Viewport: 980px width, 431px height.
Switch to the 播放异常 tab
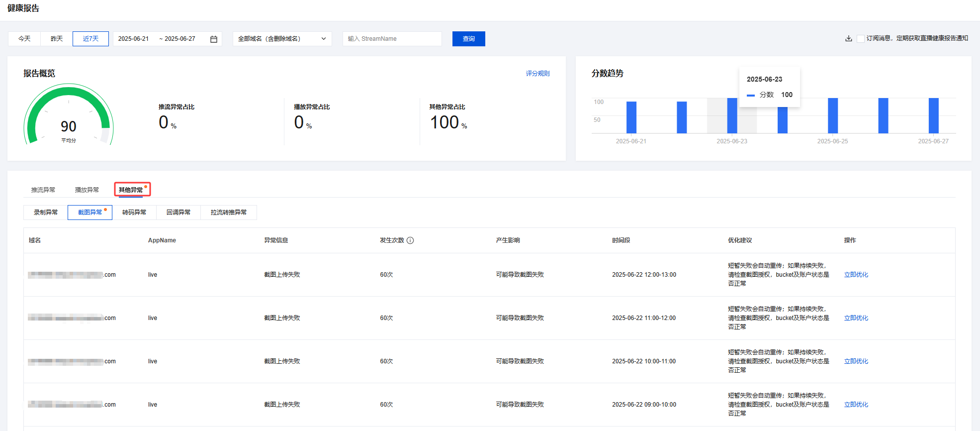[87, 190]
